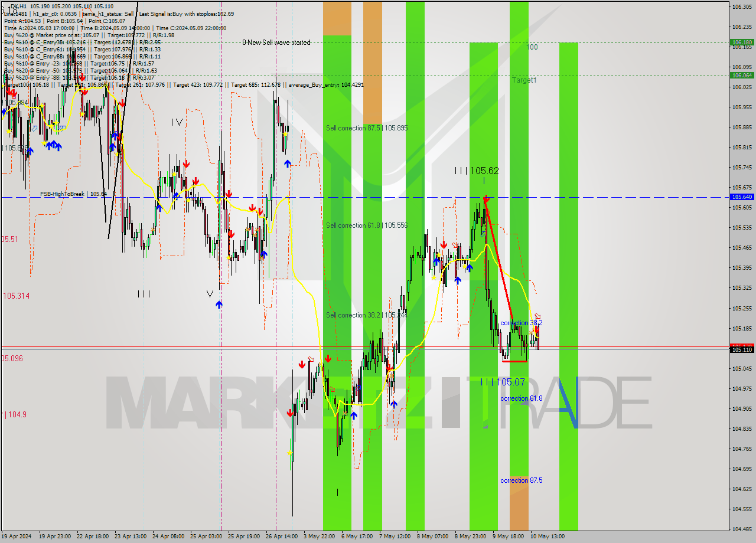The width and height of the screenshot is (756, 543).
Task: Click the wave III 105.62 peak label
Action: coord(477,171)
